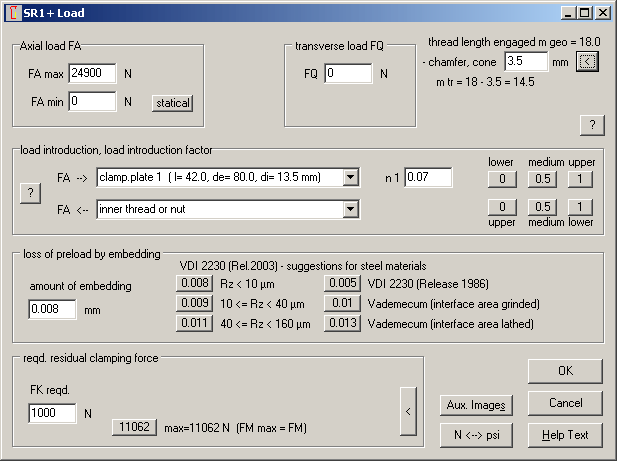Expand the 'inner thread or nut' dropdown
This screenshot has height=461, width=617.
[x=350, y=209]
